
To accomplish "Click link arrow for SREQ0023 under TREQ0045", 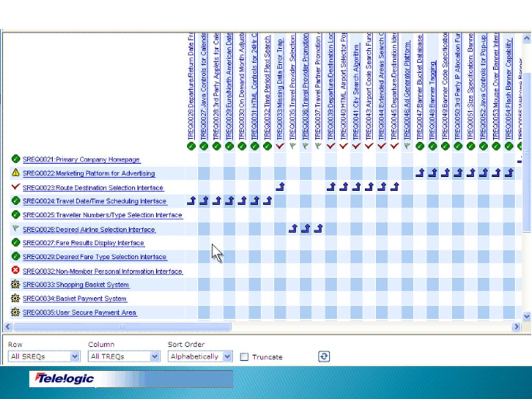I will (394, 187).
